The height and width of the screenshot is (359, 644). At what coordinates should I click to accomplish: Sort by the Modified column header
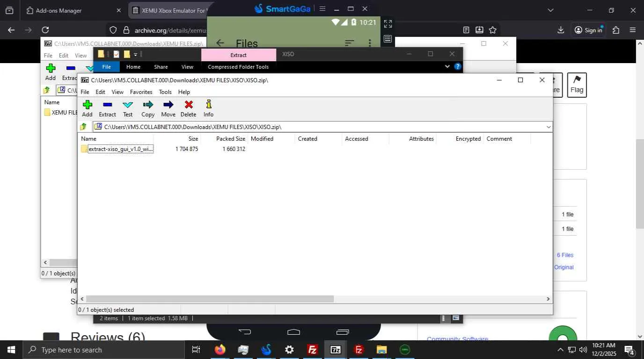[x=271, y=139]
